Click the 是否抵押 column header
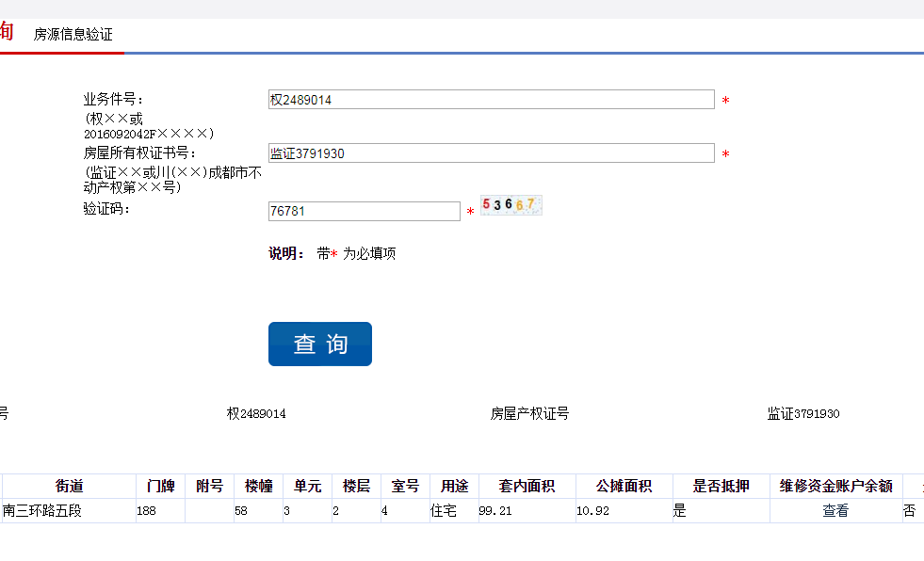 (x=721, y=487)
